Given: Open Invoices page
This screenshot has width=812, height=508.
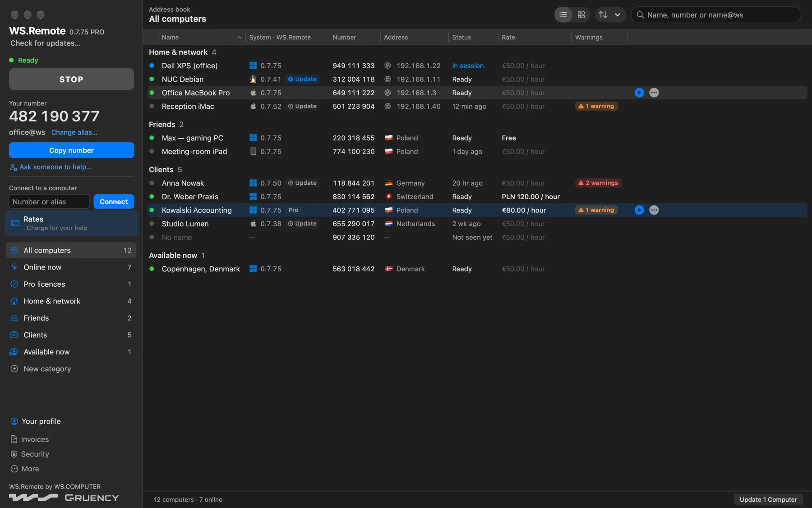Looking at the screenshot, I should click(x=29, y=439).
